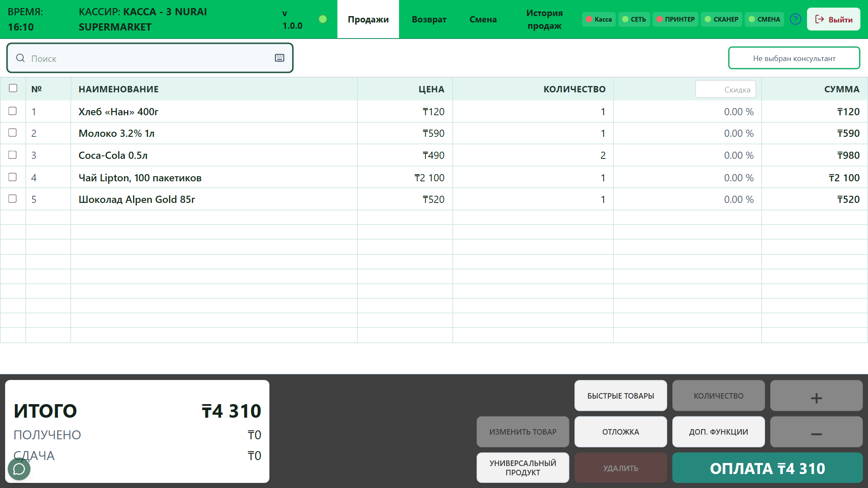Open the Не выбран консультант selector
This screenshot has width=868, height=488.
(x=794, y=58)
